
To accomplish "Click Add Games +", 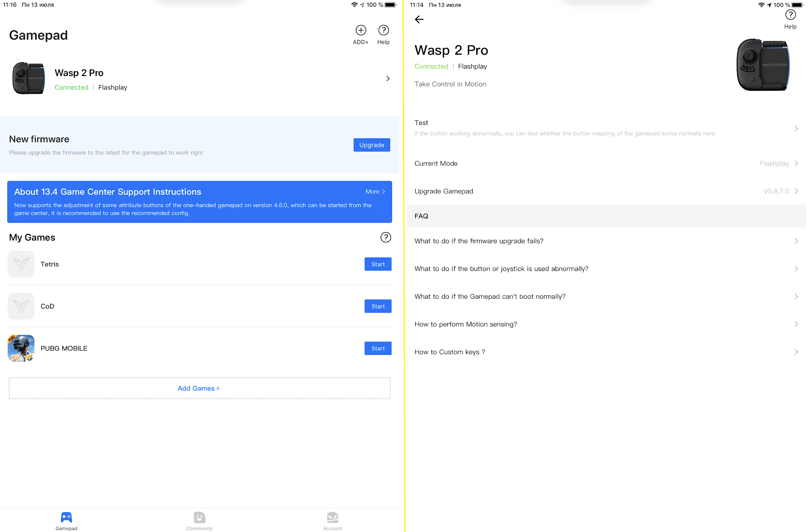I will click(199, 388).
